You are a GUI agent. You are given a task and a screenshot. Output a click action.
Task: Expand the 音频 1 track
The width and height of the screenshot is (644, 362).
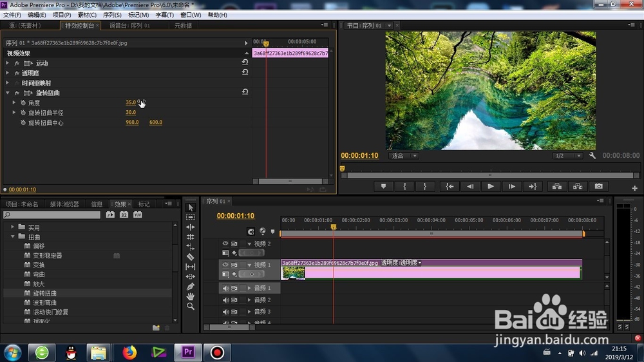[249, 288]
